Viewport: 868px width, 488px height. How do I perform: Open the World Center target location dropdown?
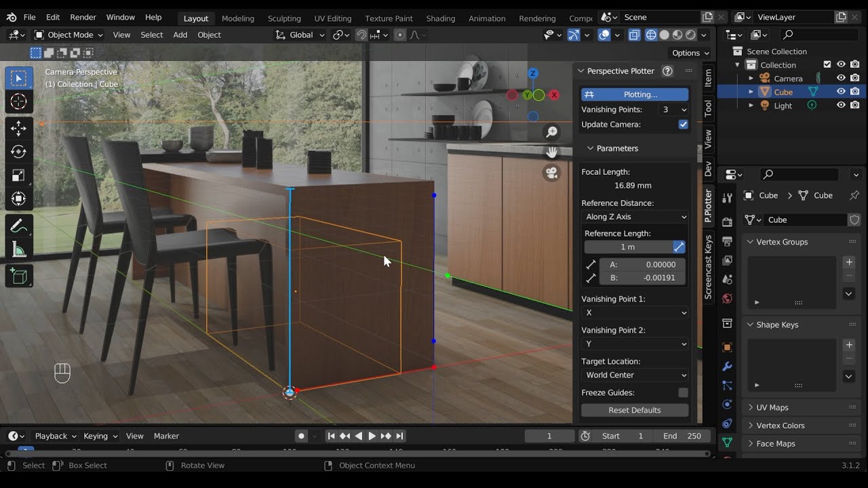[635, 375]
